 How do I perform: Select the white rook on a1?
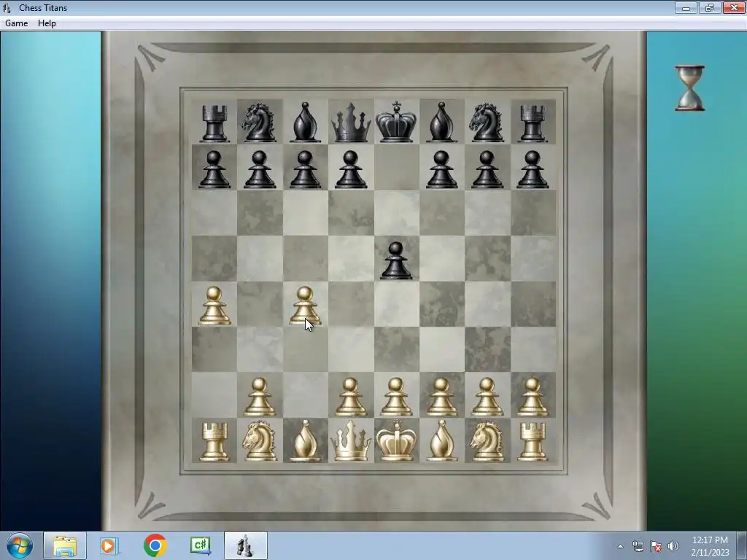(x=214, y=442)
